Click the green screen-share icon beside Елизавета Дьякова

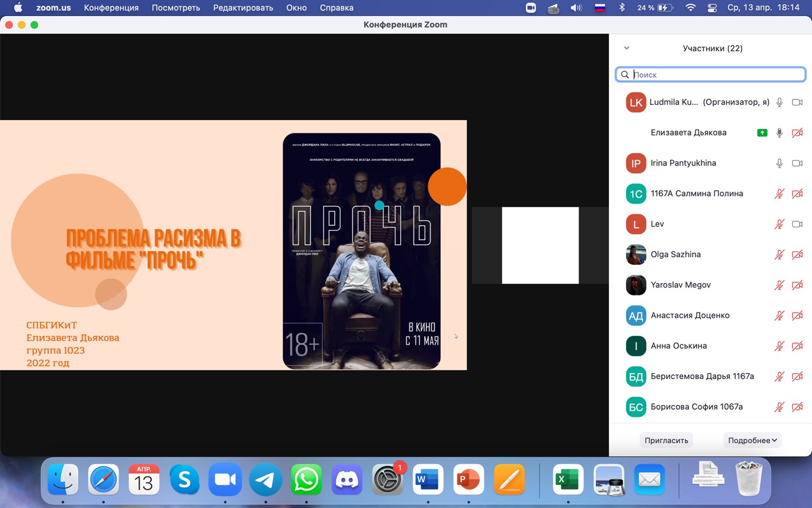coord(762,133)
